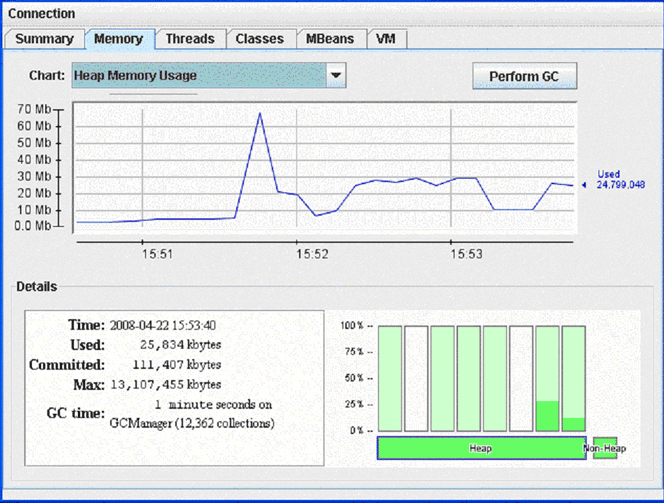Image resolution: width=664 pixels, height=504 pixels.
Task: Select the third memory pool bar from left
Action: (x=442, y=378)
